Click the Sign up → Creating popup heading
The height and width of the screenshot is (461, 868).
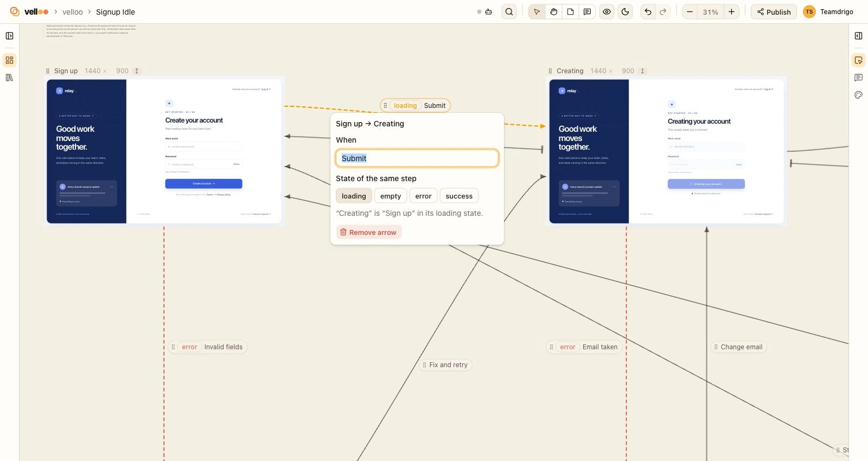point(370,124)
